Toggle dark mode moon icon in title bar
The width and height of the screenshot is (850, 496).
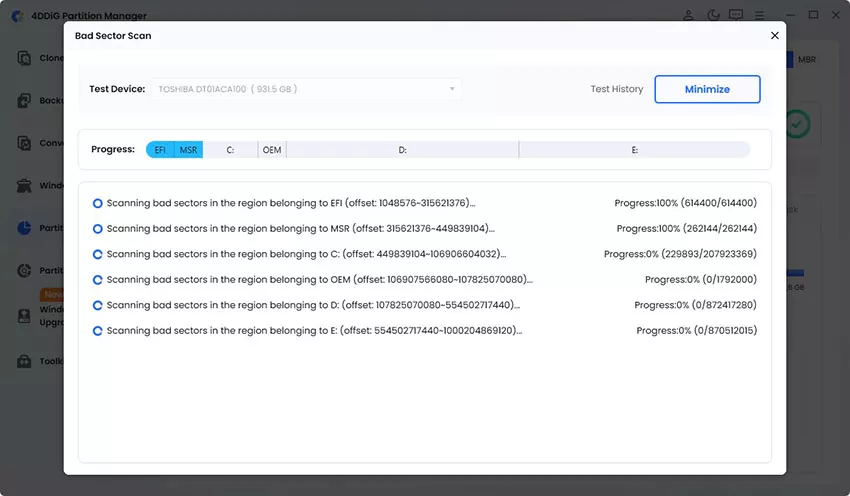(713, 15)
